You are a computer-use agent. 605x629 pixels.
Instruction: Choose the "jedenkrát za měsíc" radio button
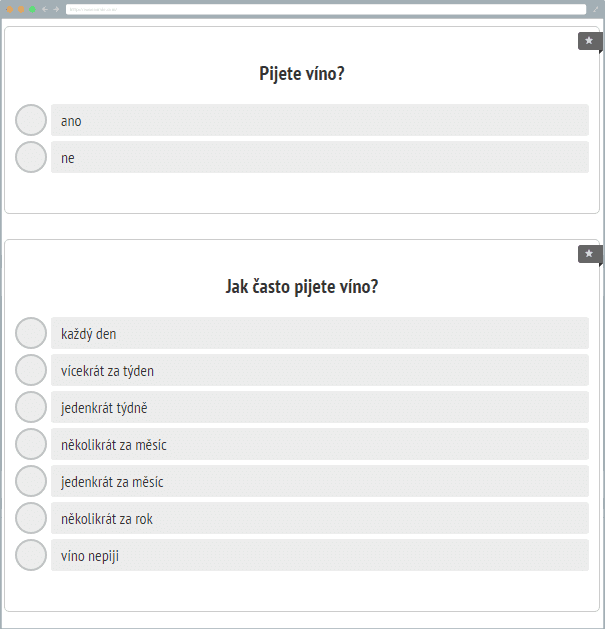pos(31,481)
